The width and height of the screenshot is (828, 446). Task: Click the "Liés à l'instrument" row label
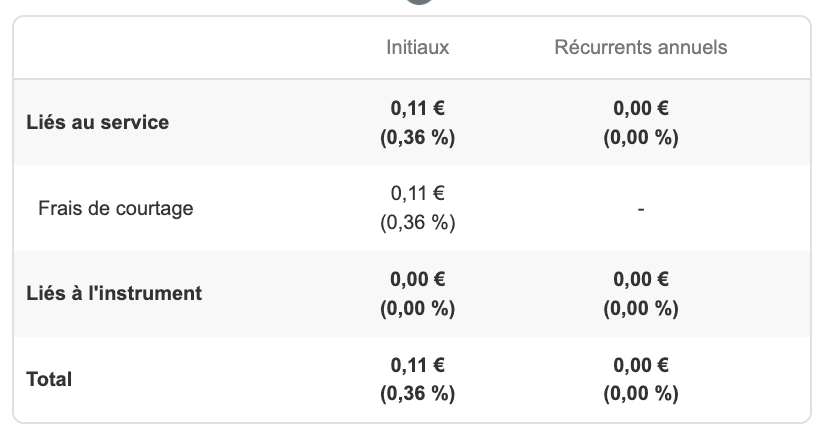pyautogui.click(x=114, y=294)
